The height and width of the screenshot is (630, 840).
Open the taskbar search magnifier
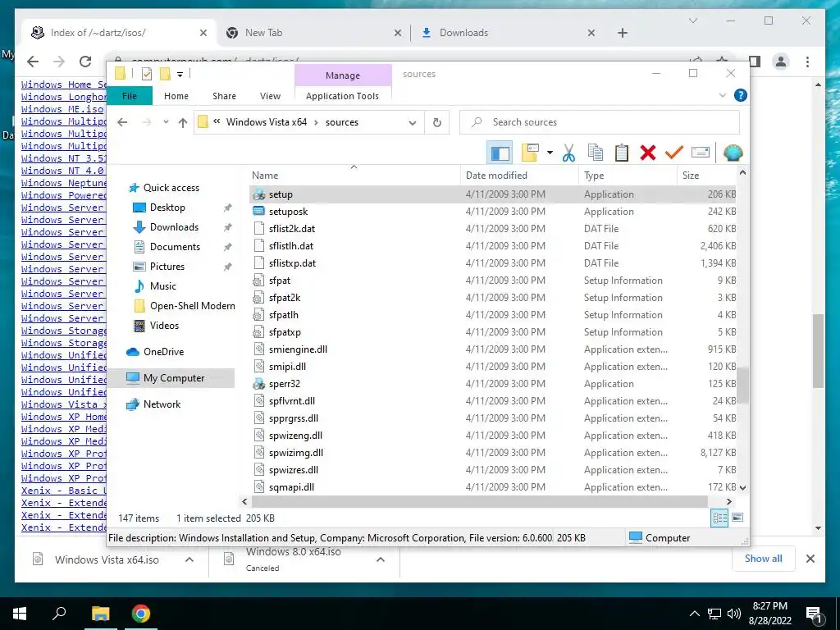tap(59, 614)
